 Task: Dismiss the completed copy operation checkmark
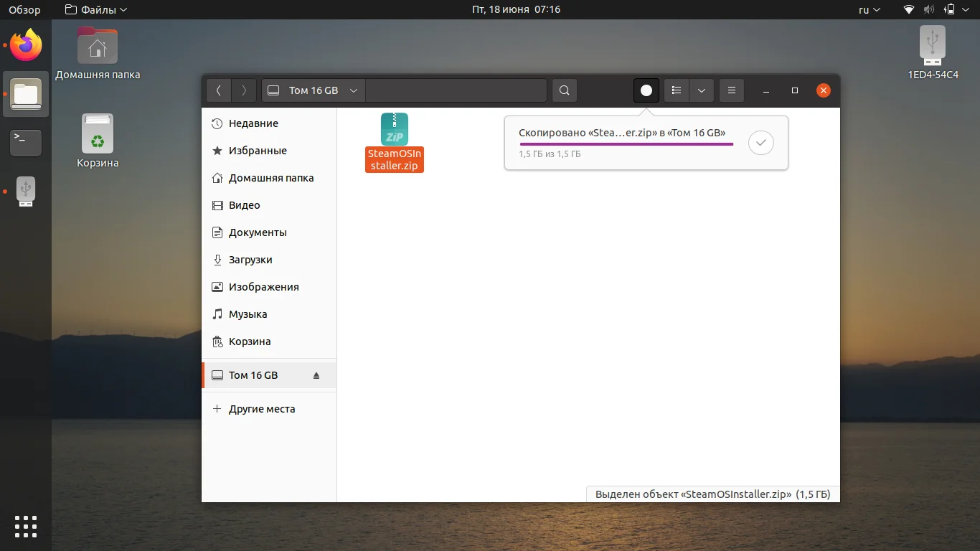tap(761, 143)
